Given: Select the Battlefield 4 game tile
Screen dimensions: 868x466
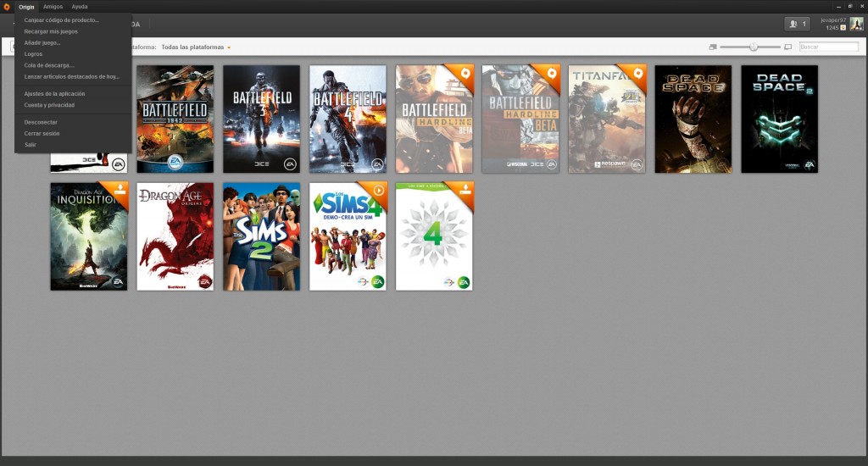Looking at the screenshot, I should (x=348, y=119).
